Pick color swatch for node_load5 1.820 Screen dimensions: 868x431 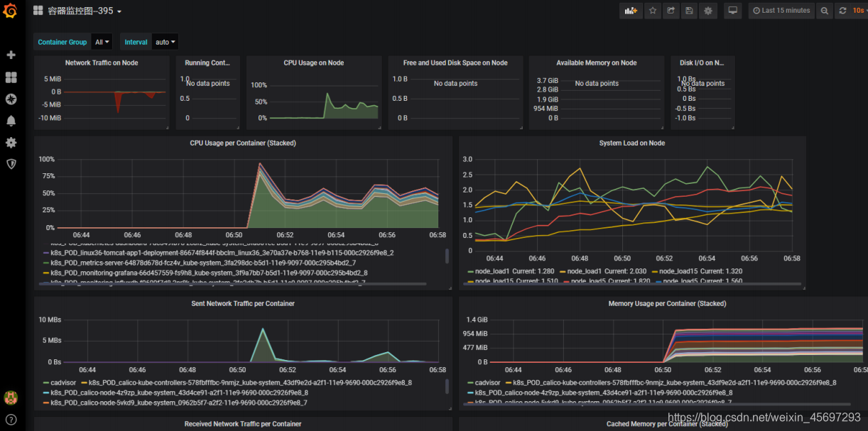tap(565, 282)
